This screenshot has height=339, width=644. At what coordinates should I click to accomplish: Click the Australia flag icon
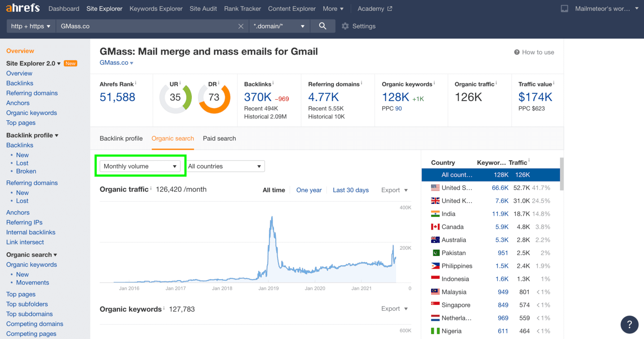[435, 240]
